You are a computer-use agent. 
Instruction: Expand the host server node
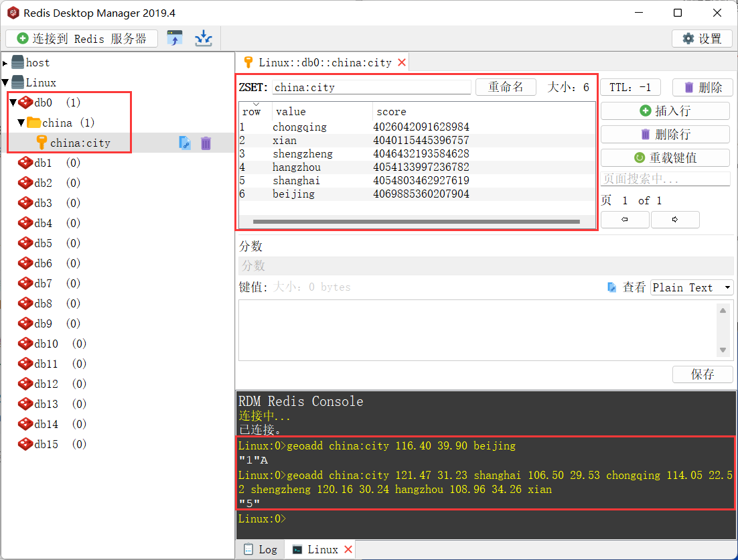(5, 63)
